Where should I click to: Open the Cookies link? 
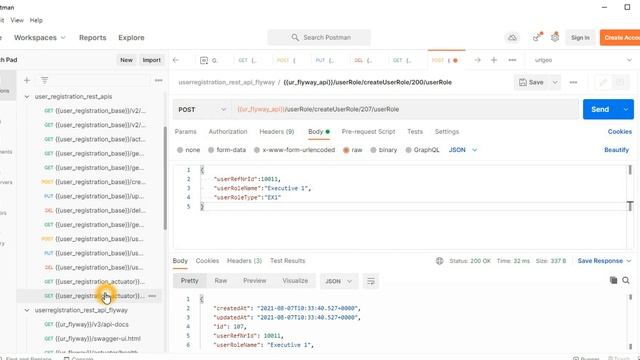[620, 132]
